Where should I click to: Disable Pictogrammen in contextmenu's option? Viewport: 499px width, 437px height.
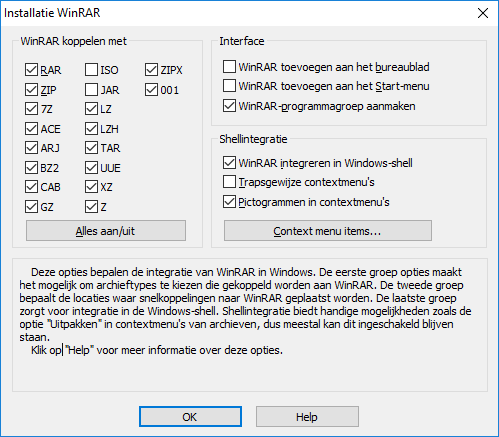[x=229, y=202]
